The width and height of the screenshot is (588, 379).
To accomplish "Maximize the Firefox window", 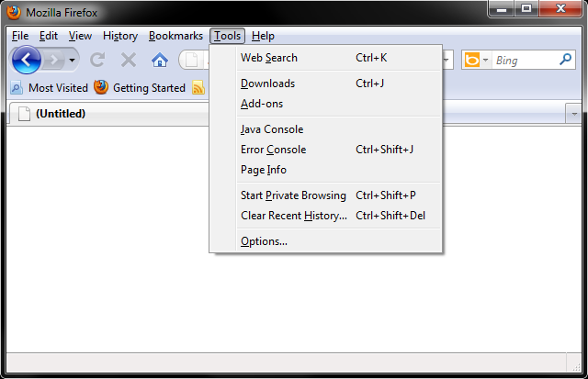I will (526, 9).
